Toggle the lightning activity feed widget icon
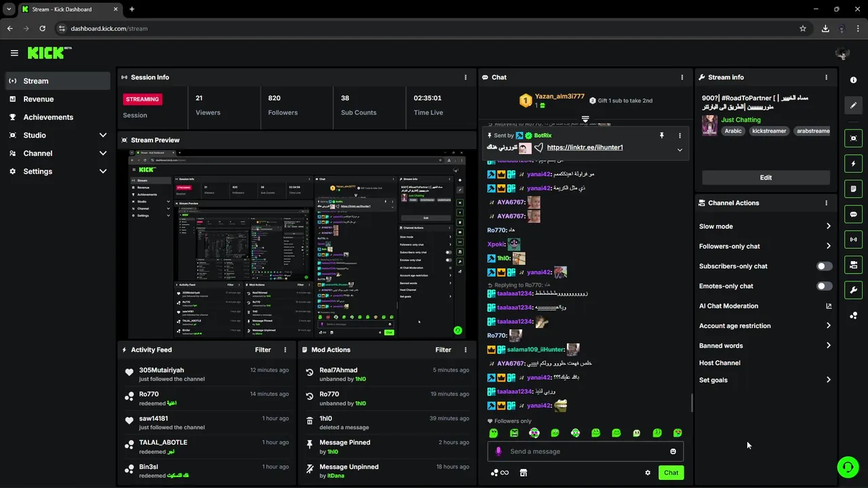 (x=853, y=163)
